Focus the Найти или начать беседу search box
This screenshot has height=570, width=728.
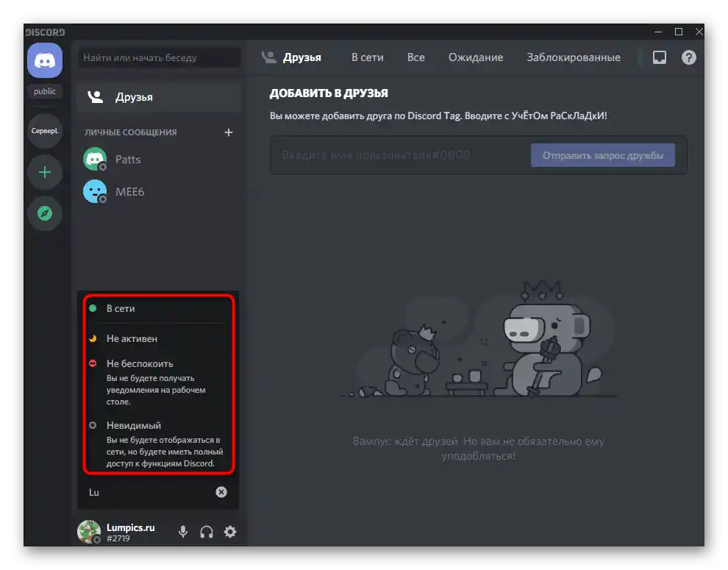(x=160, y=57)
